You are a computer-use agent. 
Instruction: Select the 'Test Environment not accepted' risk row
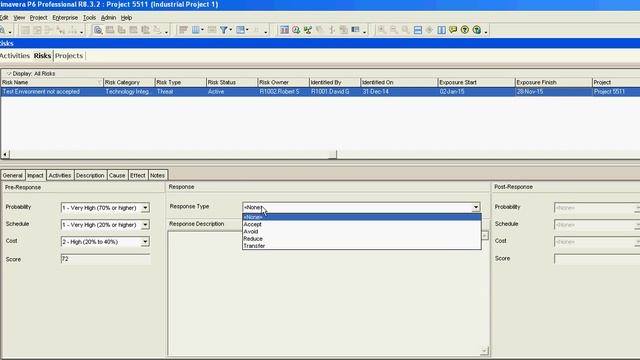click(x=320, y=92)
